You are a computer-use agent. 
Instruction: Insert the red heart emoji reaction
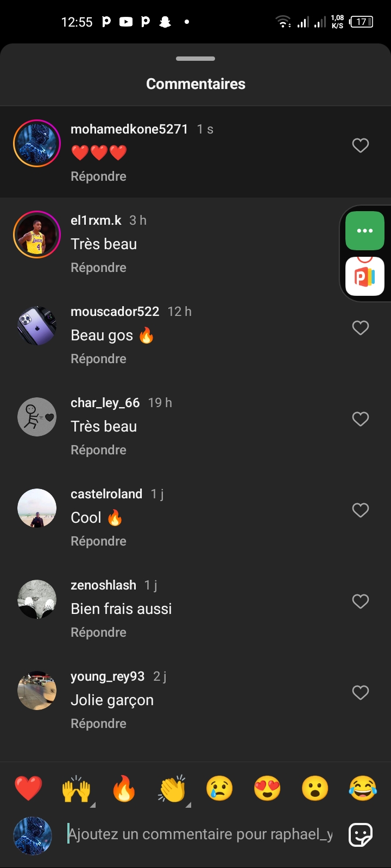pyautogui.click(x=28, y=789)
